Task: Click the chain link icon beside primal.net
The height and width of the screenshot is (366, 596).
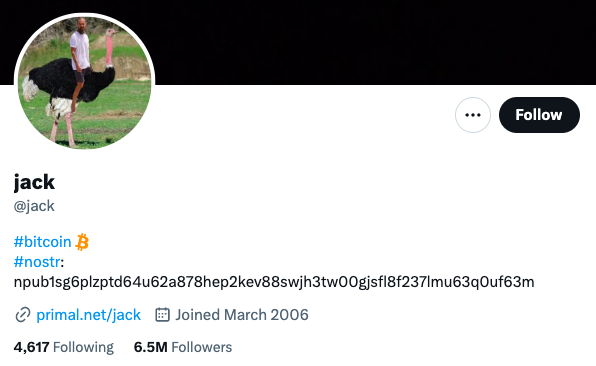Action: coord(22,315)
